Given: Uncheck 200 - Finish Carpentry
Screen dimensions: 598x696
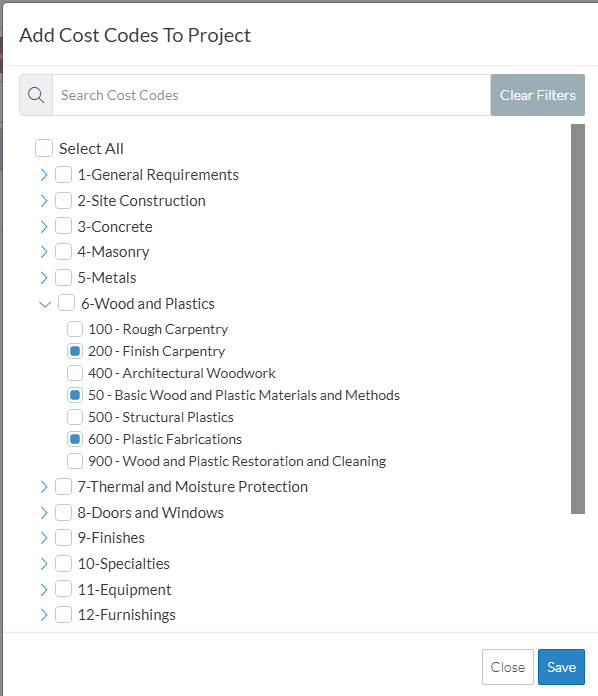Looking at the screenshot, I should coord(75,351).
